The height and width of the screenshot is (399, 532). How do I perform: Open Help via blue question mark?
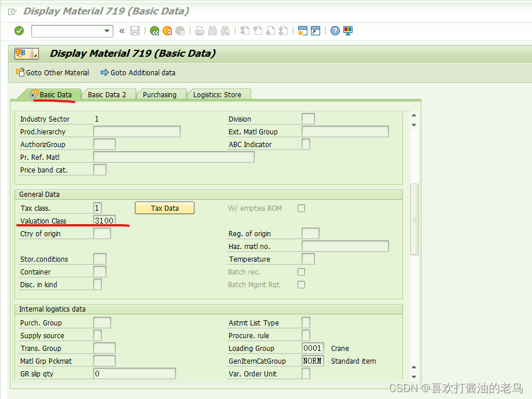click(x=335, y=31)
